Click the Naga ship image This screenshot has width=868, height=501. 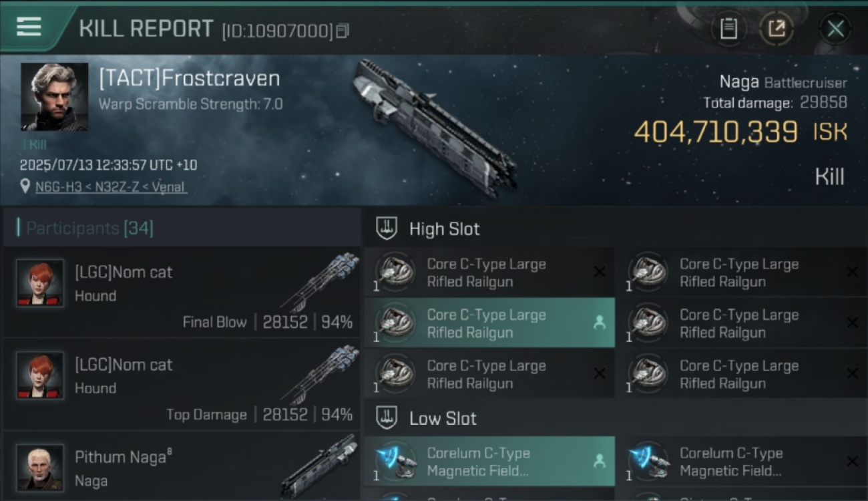(x=435, y=127)
